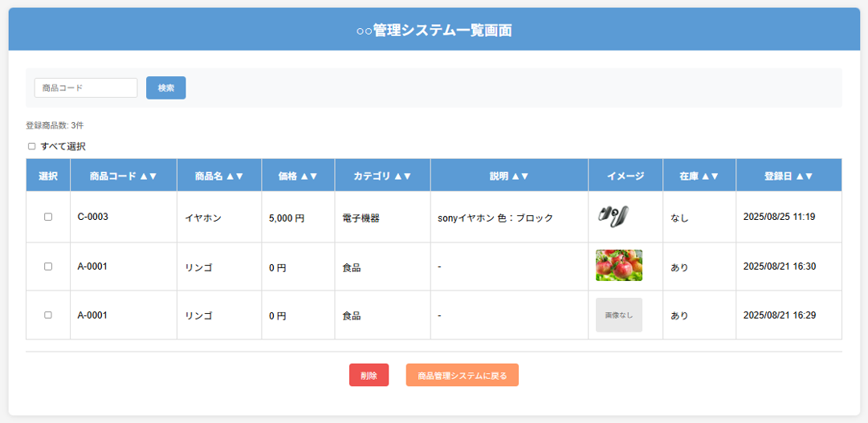Sort by 商品名 column header arrows
The width and height of the screenshot is (868, 423).
(233, 176)
